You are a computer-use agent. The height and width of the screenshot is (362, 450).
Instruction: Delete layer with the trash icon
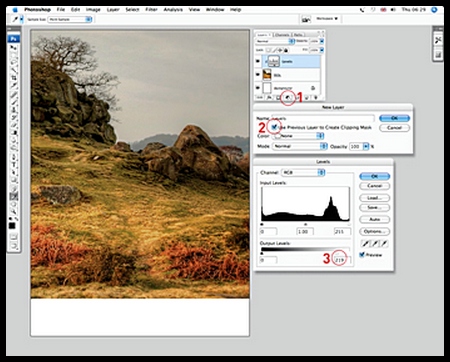tap(316, 97)
